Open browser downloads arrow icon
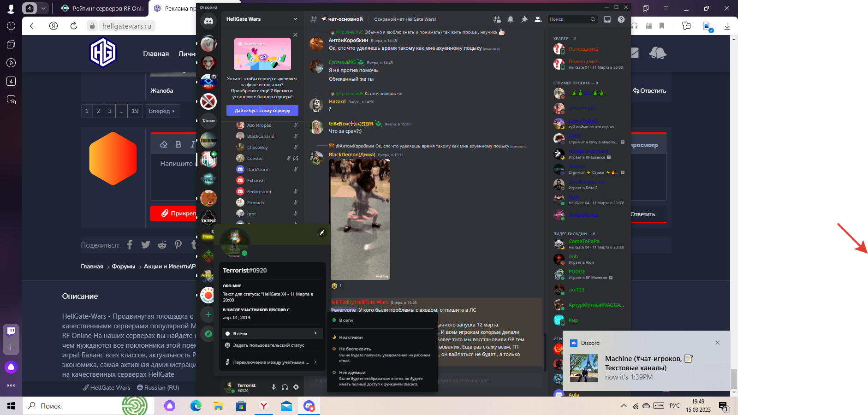The width and height of the screenshot is (868, 415). (x=727, y=26)
